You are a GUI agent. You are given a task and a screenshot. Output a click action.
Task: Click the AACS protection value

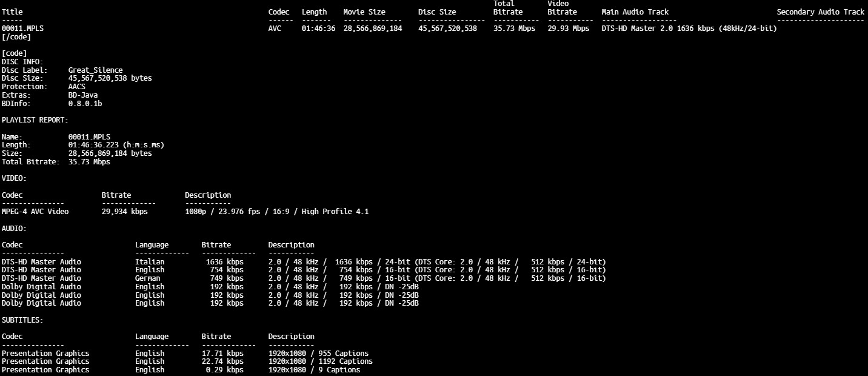[x=76, y=87]
